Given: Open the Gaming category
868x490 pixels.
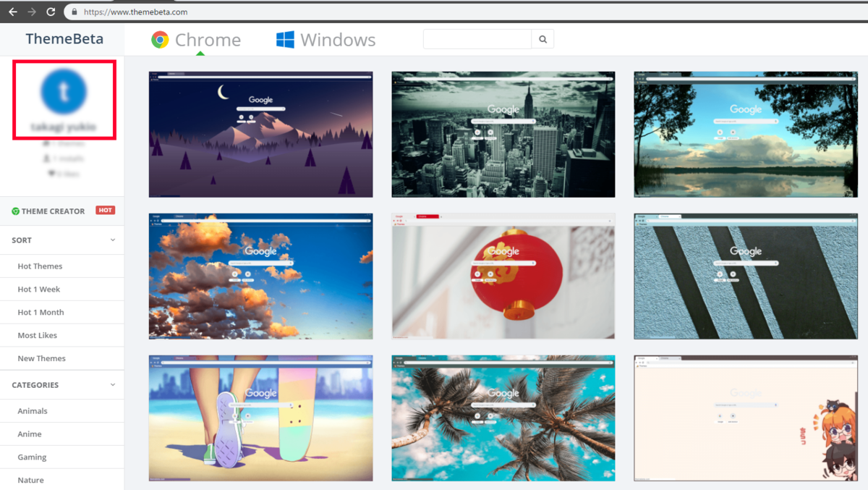Looking at the screenshot, I should tap(33, 457).
